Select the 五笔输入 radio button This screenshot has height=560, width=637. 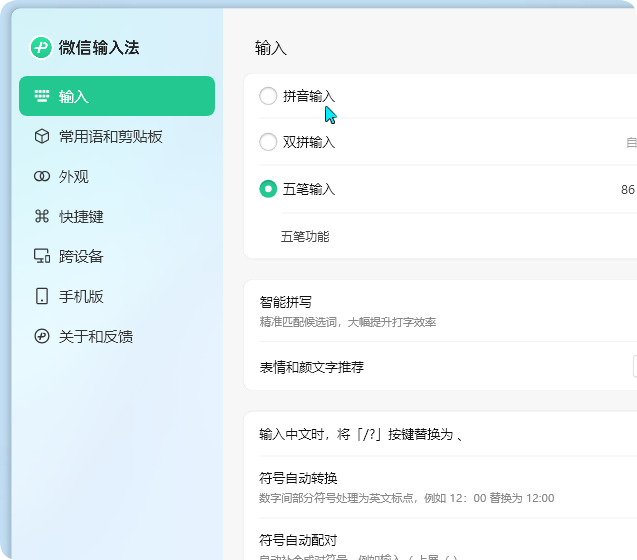tap(268, 189)
